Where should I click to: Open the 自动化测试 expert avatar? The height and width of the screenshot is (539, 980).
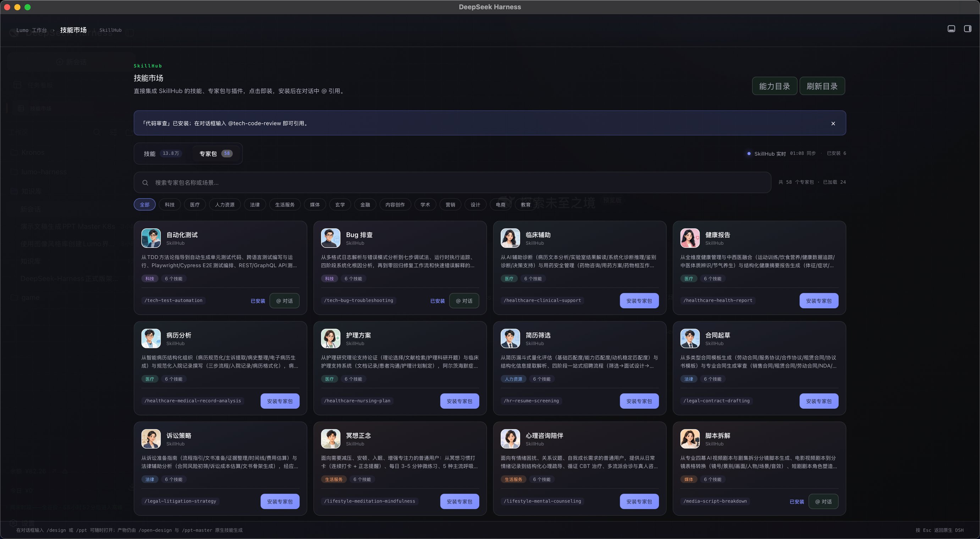[151, 238]
